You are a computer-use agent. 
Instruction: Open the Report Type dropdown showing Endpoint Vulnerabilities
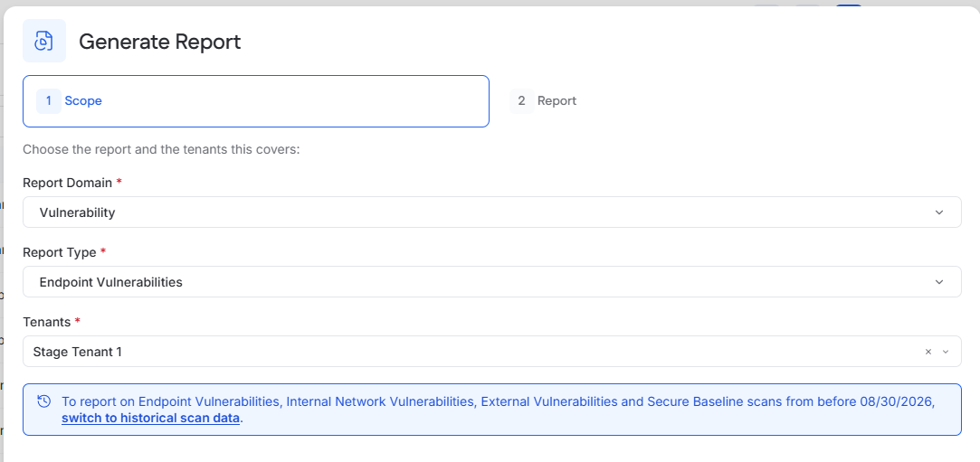tap(492, 282)
